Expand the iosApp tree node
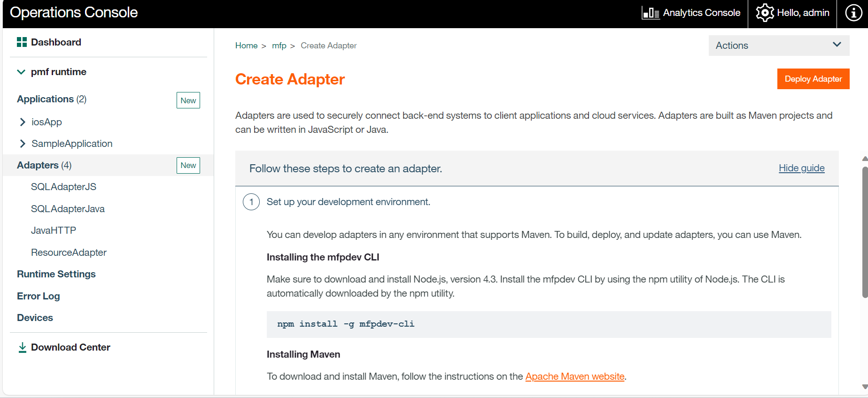This screenshot has width=868, height=398. 23,122
